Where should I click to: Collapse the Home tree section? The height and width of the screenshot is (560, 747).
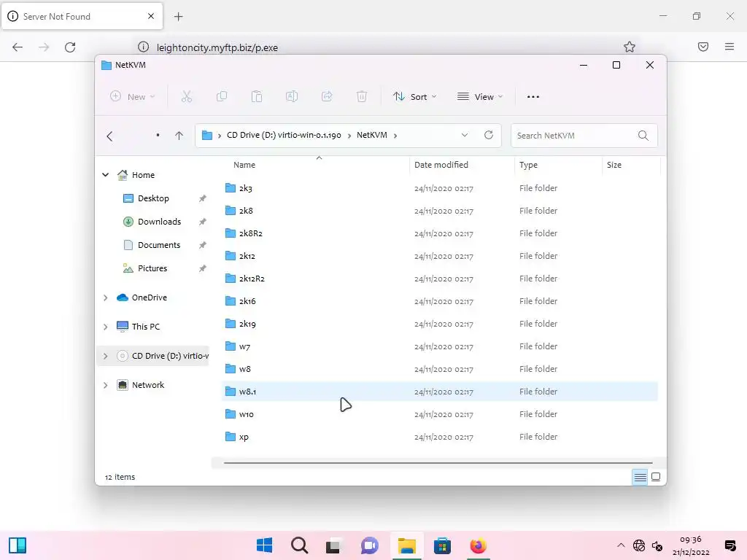[x=105, y=175]
